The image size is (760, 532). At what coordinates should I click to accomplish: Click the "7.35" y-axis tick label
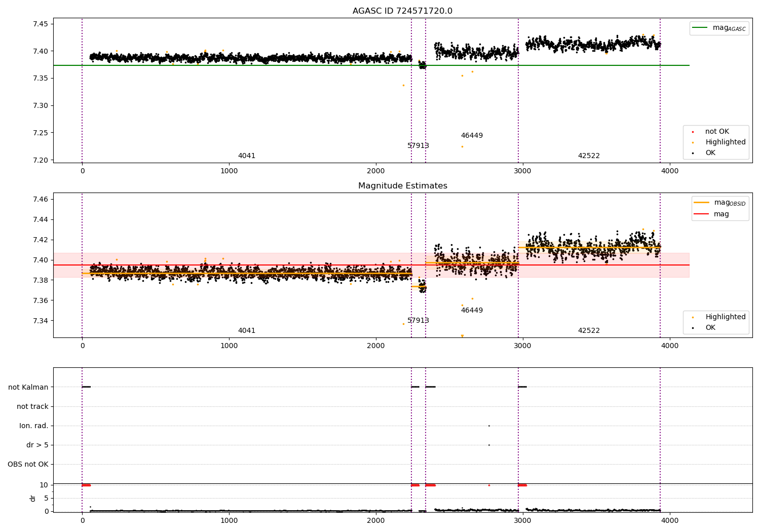tap(41, 78)
